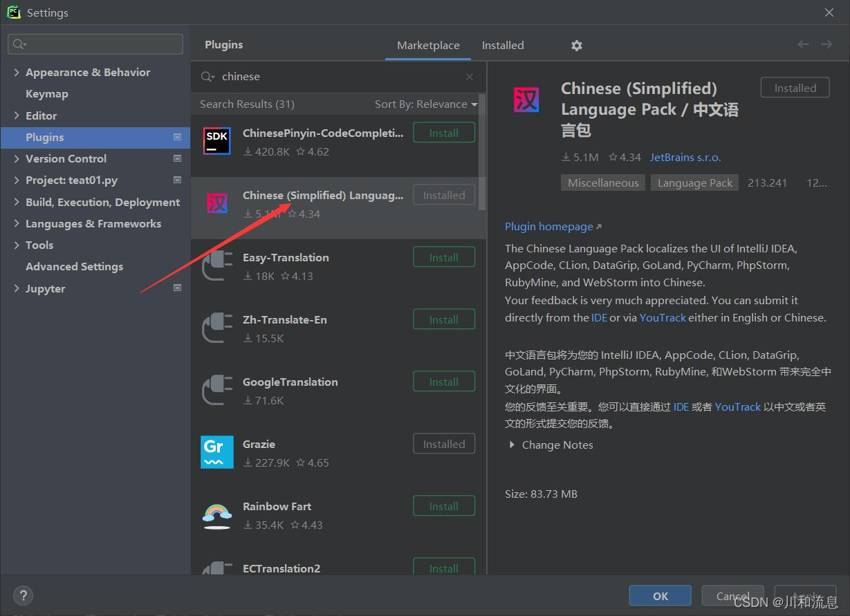850x616 pixels.
Task: Expand the Project: teat01.py node
Action: (x=17, y=180)
